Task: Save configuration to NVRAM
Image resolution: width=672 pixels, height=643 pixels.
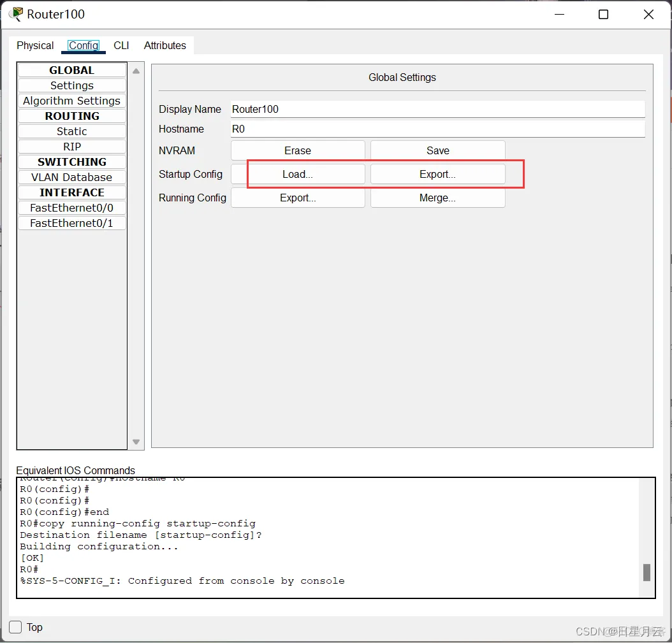Action: pos(437,151)
